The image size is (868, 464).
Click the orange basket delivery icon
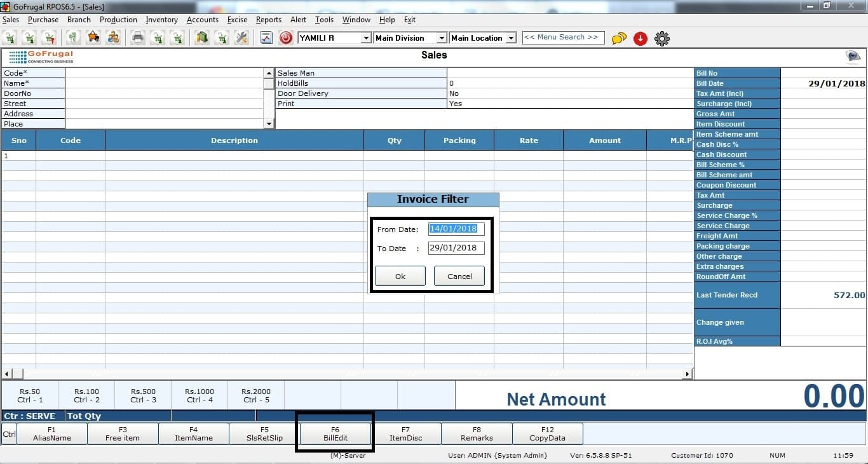93,38
